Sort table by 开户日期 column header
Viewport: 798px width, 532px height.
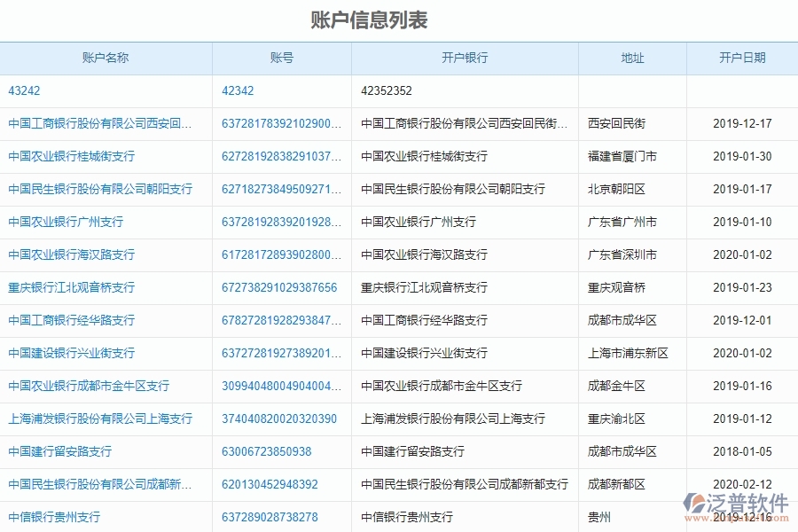tap(741, 59)
